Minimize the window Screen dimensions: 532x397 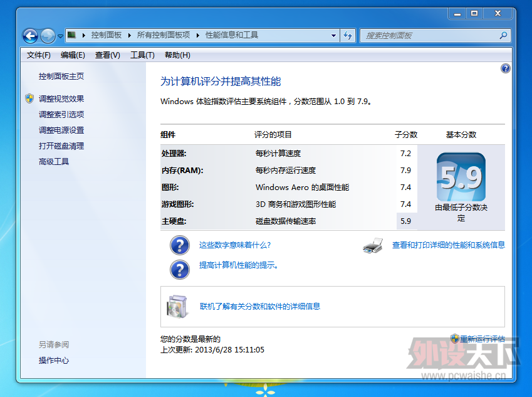457,14
